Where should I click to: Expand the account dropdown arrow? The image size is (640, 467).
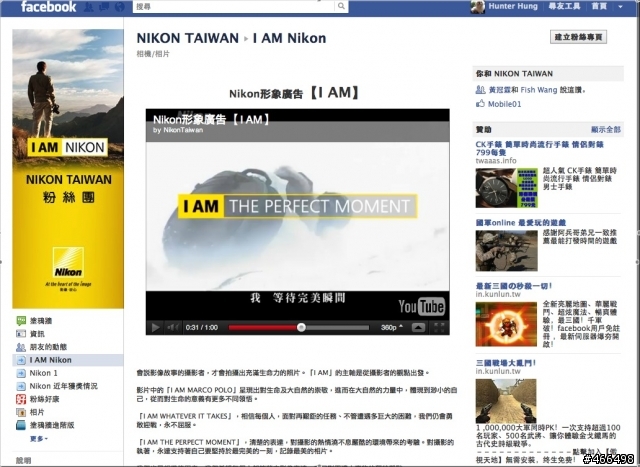tap(620, 7)
